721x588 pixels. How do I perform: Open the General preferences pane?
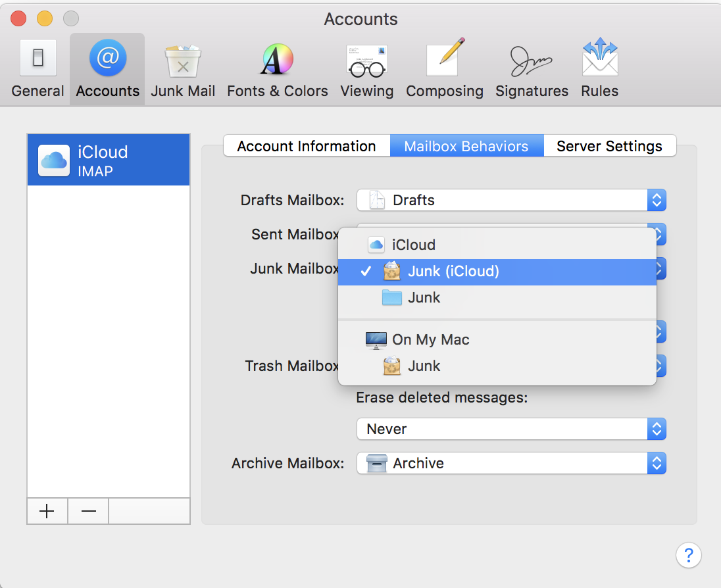pyautogui.click(x=37, y=69)
